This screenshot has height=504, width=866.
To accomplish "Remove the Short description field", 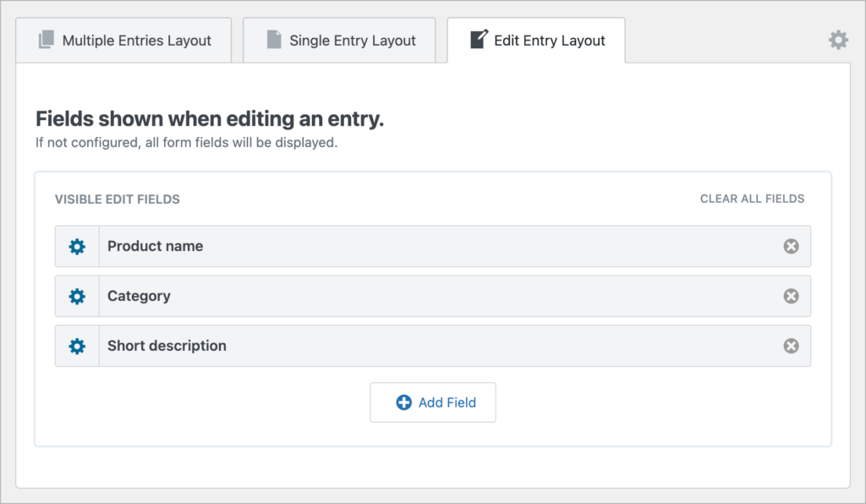I will pyautogui.click(x=791, y=346).
